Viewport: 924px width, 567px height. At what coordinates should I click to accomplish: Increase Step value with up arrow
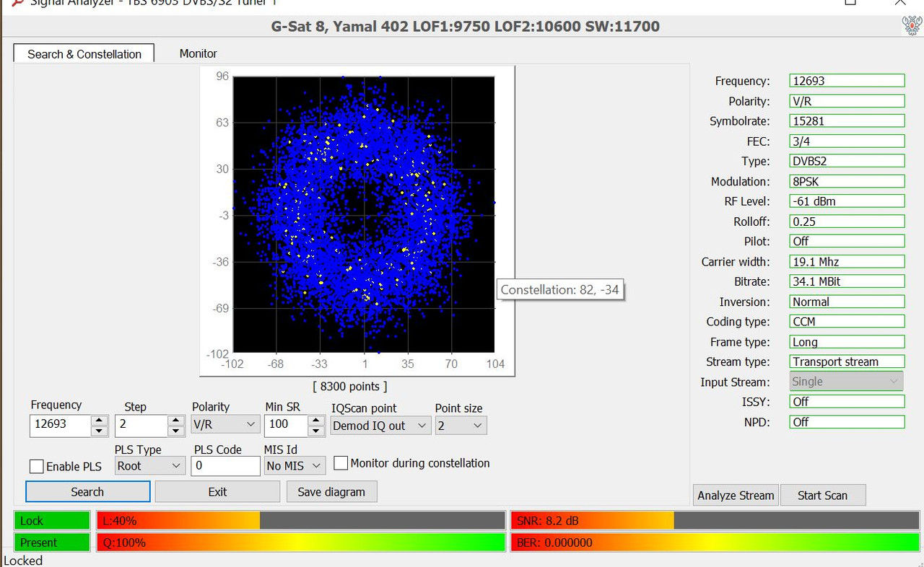(175, 420)
